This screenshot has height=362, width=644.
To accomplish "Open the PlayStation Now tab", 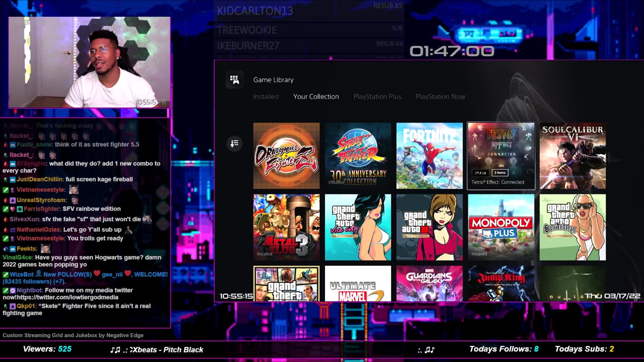I will pyautogui.click(x=440, y=97).
